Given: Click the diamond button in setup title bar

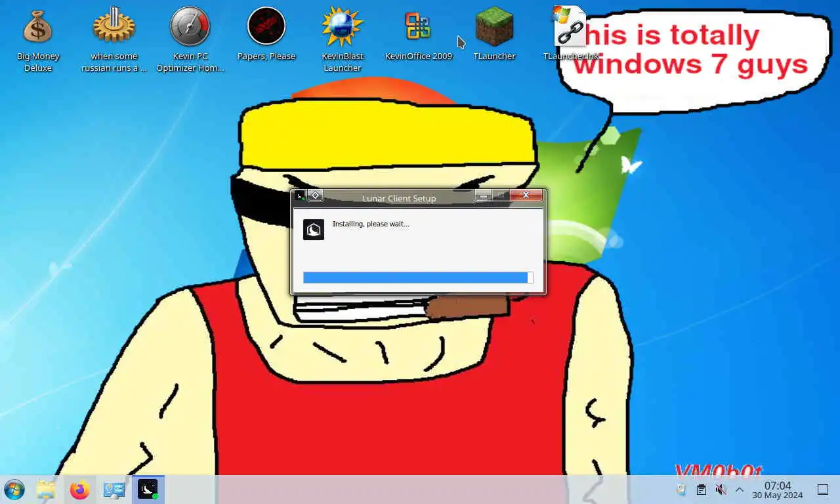Looking at the screenshot, I should tap(315, 196).
